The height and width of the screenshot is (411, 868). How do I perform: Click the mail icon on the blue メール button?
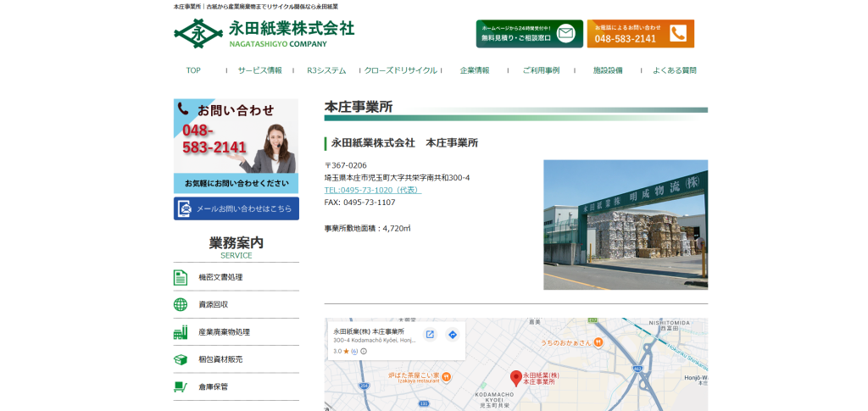(x=185, y=208)
